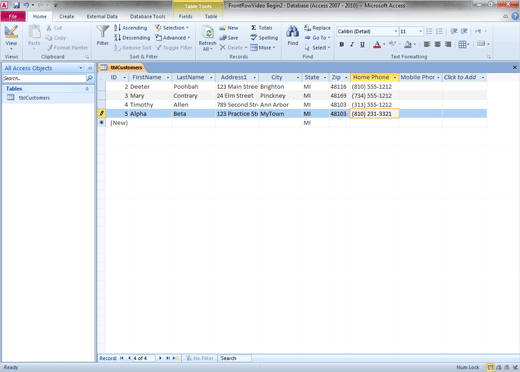Image resolution: width=520 pixels, height=372 pixels.
Task: Select the (810) 231-3321 phone cell
Action: click(x=375, y=114)
